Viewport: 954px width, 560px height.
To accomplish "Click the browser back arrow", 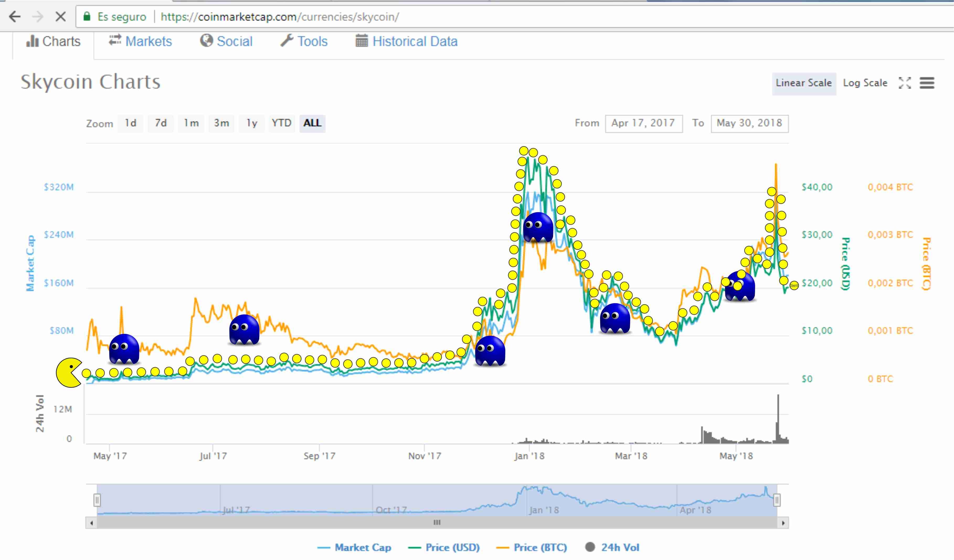I will click(x=15, y=17).
